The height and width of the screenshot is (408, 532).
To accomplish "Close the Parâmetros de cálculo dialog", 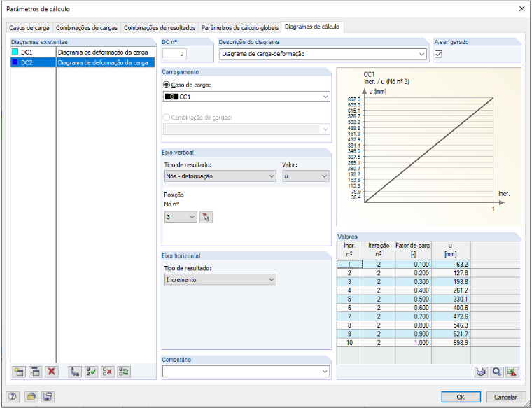I will pyautogui.click(x=521, y=9).
